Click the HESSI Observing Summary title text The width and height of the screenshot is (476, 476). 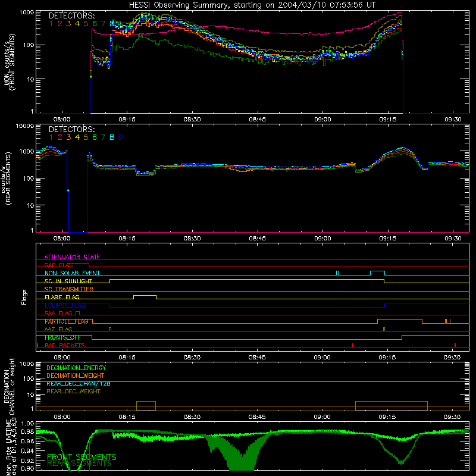(x=252, y=5)
